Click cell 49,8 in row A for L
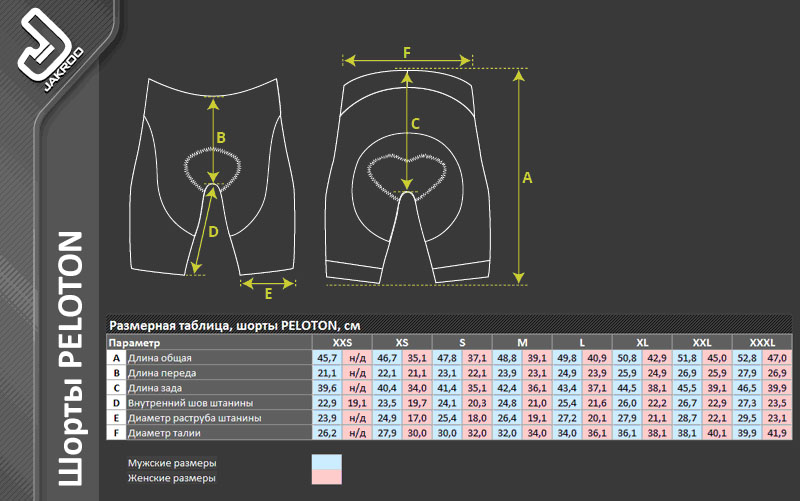This screenshot has width=800, height=501. coord(567,358)
